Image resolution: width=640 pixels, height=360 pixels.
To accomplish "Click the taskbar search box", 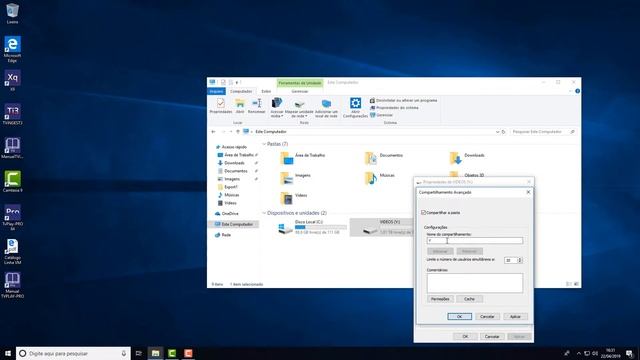I will click(x=73, y=353).
